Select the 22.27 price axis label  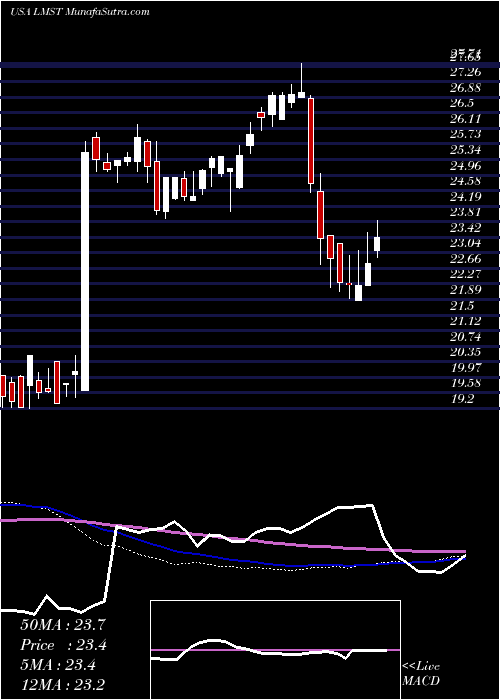[465, 274]
